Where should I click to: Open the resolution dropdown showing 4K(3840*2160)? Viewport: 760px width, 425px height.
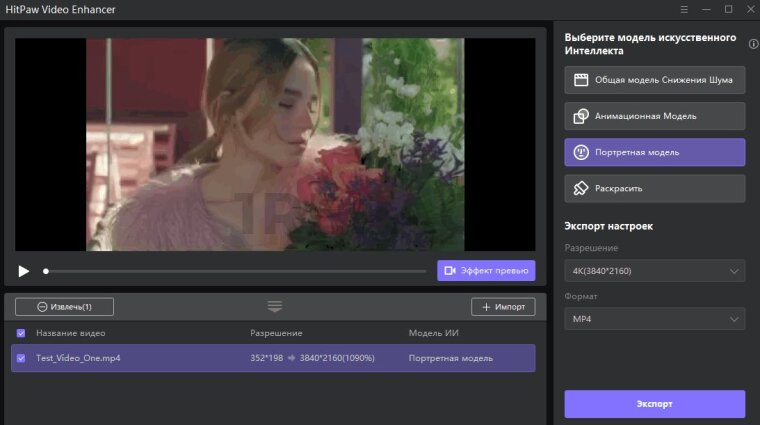[x=654, y=271]
